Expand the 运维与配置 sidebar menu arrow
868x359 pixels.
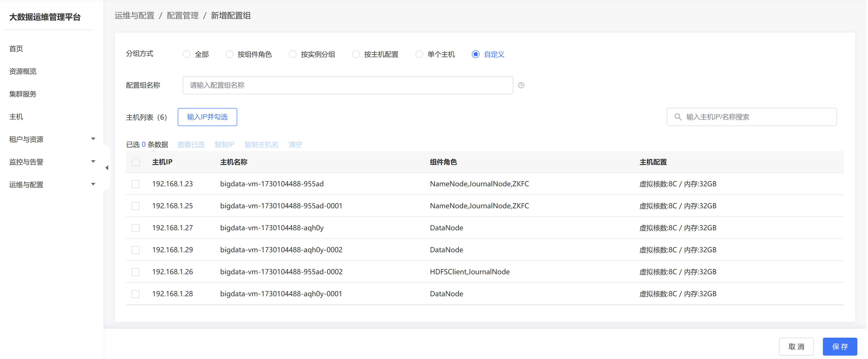[93, 184]
